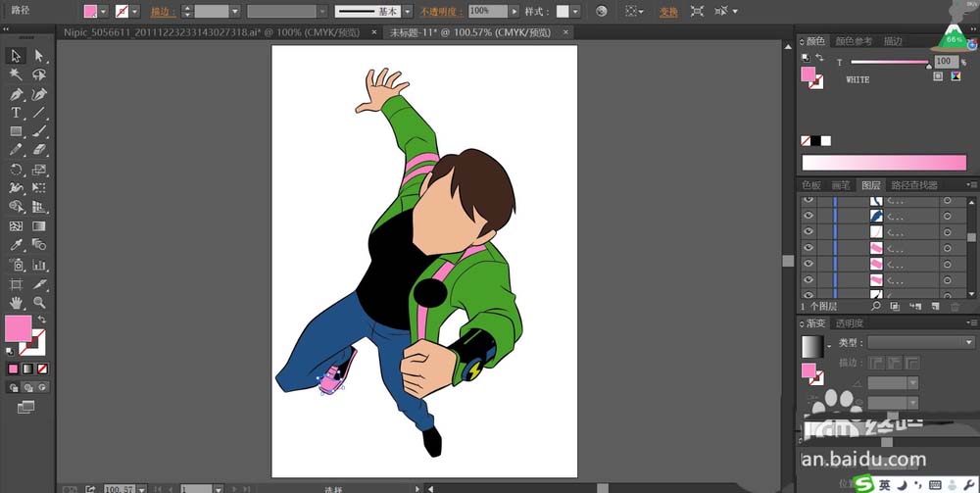
Task: Click the Locate Object magnifier in Layers
Action: 875,306
